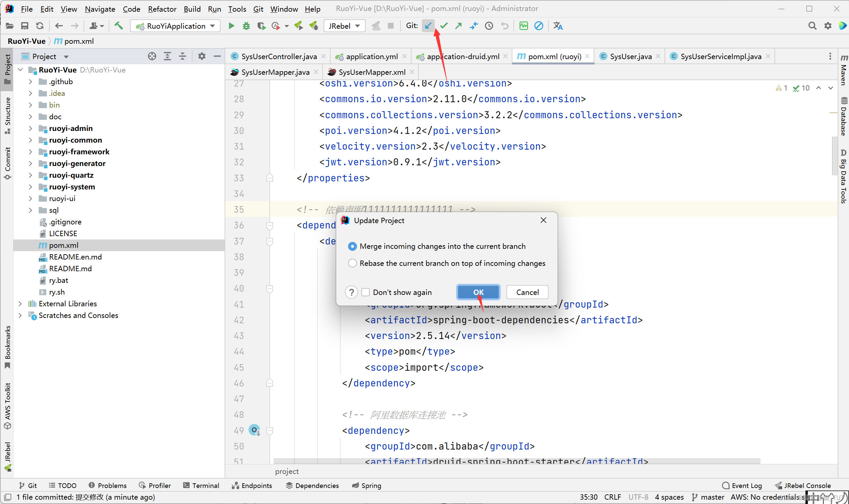Screen dimensions: 849x504
Task: Click the Git Push arrow icon
Action: [459, 26]
